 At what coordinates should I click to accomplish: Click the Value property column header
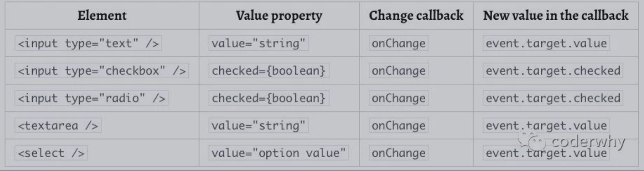click(x=279, y=16)
